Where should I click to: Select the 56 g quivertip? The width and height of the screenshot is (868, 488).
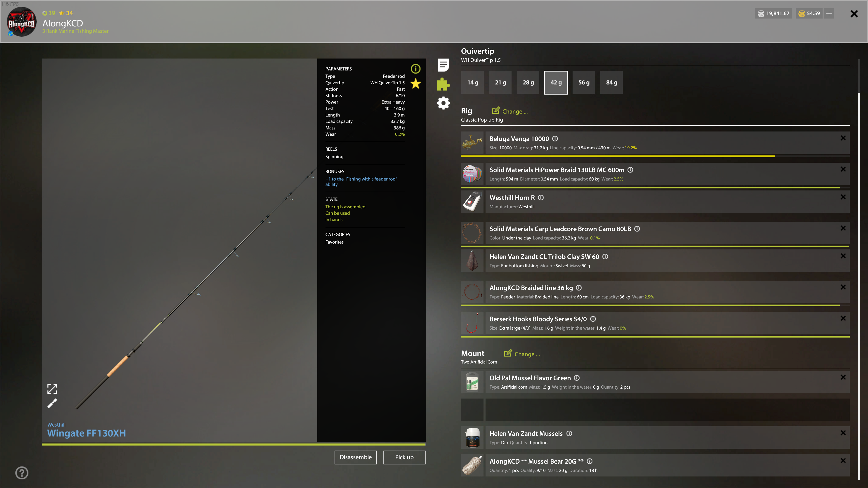click(x=584, y=82)
